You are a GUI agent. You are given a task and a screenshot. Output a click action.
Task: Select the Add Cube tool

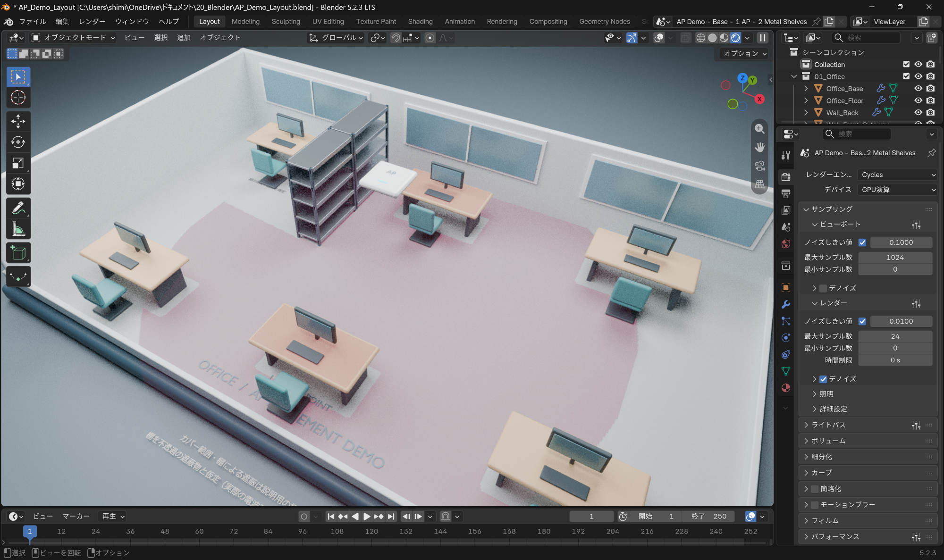pos(18,253)
